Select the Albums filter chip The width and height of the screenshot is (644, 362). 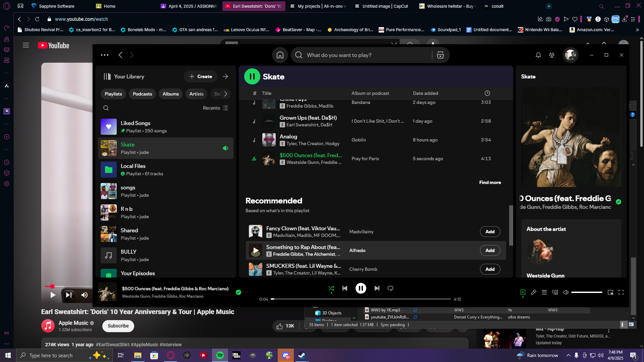tap(171, 94)
